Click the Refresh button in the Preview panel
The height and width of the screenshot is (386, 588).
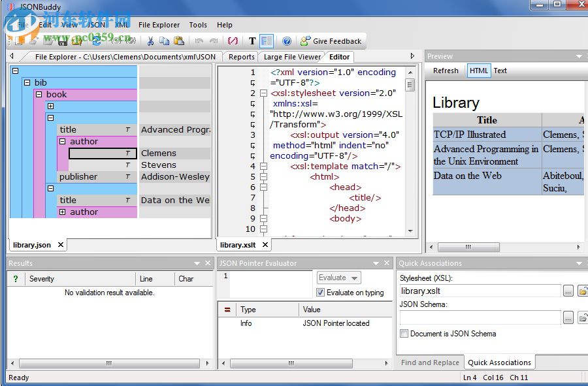445,71
